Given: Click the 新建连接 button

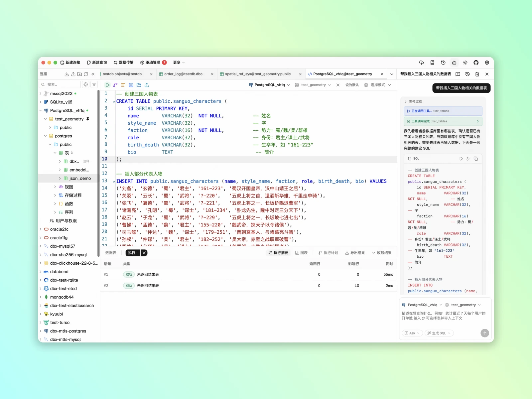Looking at the screenshot, I should [70, 63].
